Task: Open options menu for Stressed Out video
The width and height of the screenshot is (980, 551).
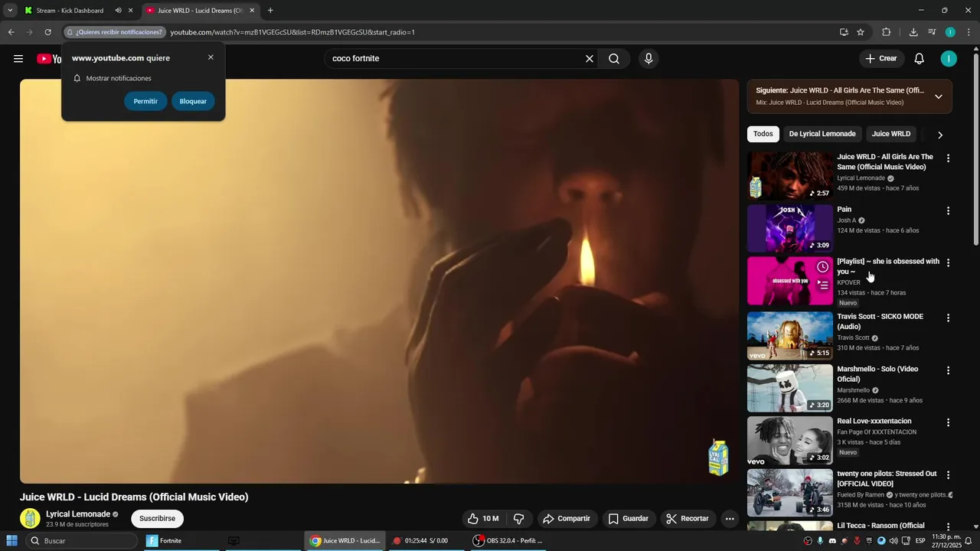Action: pyautogui.click(x=948, y=475)
